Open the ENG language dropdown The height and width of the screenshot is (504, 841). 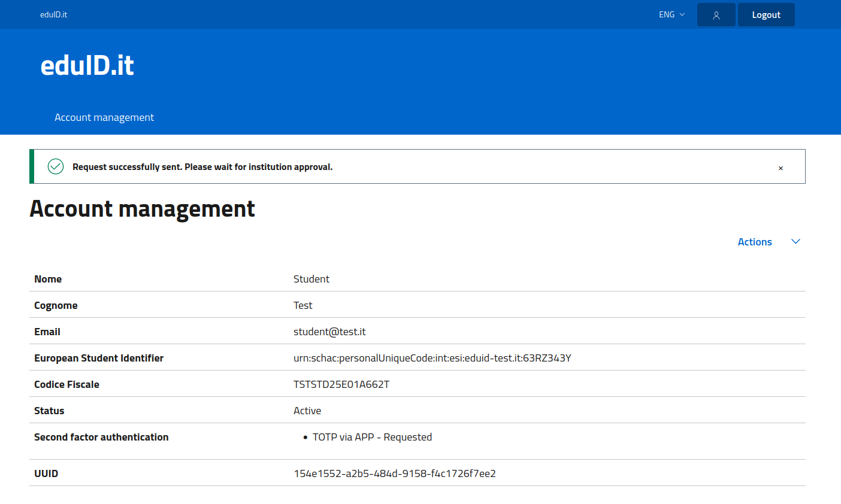click(671, 15)
